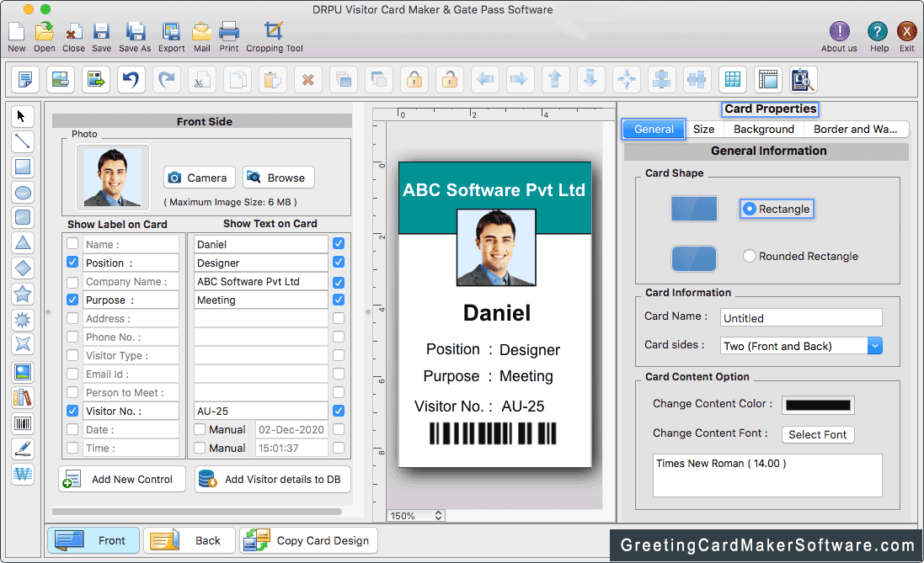Click the Card Name input field
The image size is (924, 563).
(x=801, y=317)
